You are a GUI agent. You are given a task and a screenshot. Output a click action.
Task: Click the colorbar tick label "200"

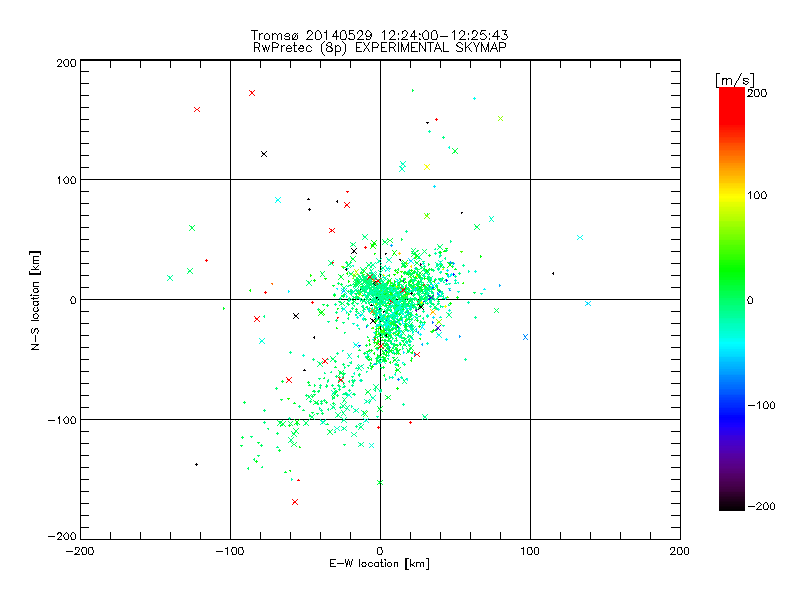click(x=757, y=93)
